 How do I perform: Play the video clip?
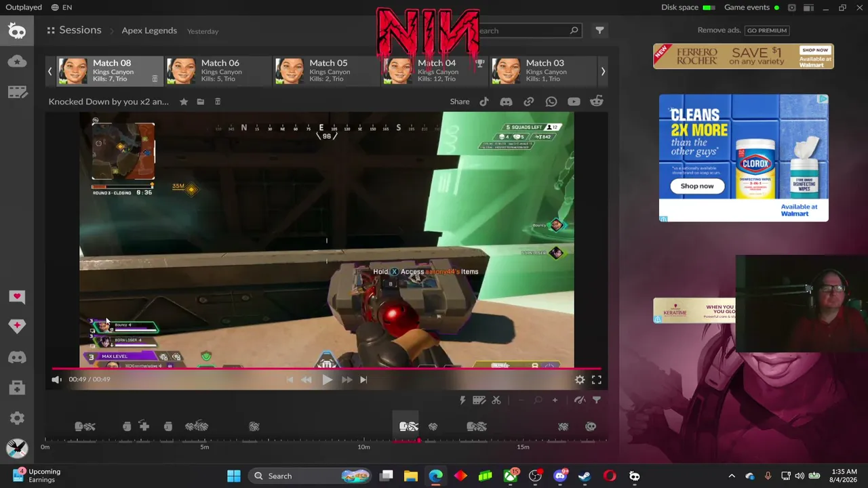click(x=328, y=380)
